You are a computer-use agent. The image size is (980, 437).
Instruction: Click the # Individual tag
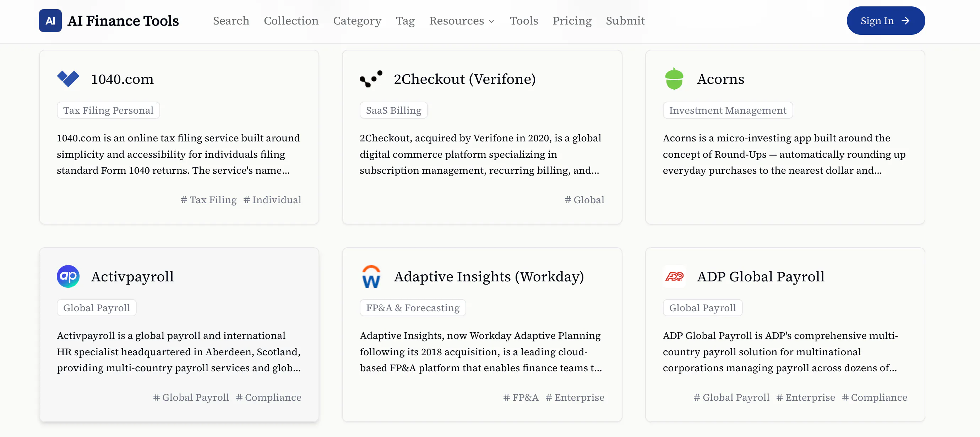272,200
